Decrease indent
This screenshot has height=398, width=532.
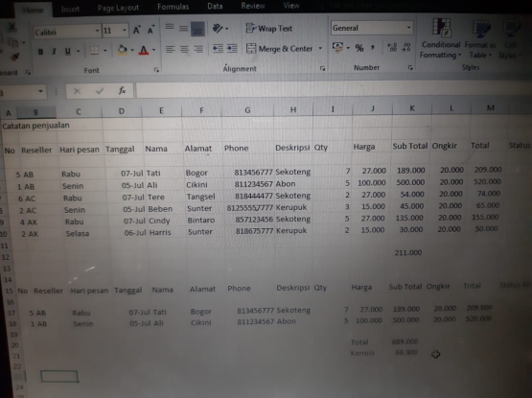click(218, 49)
